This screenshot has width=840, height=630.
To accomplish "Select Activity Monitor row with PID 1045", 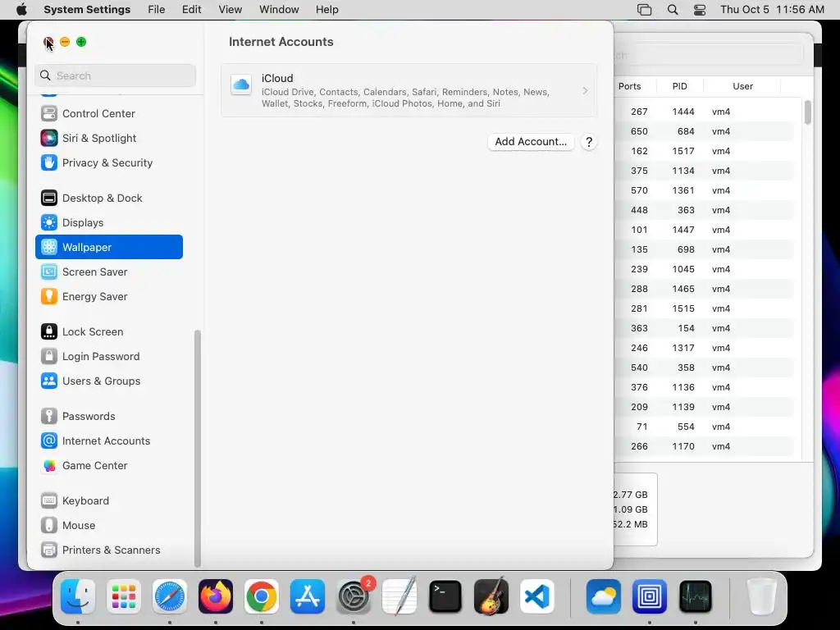I will click(x=704, y=269).
